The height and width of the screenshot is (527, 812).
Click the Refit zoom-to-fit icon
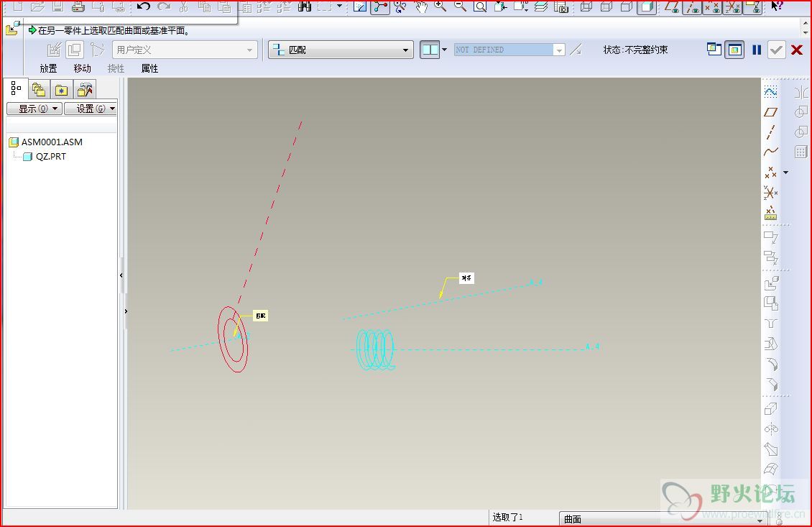[480, 6]
